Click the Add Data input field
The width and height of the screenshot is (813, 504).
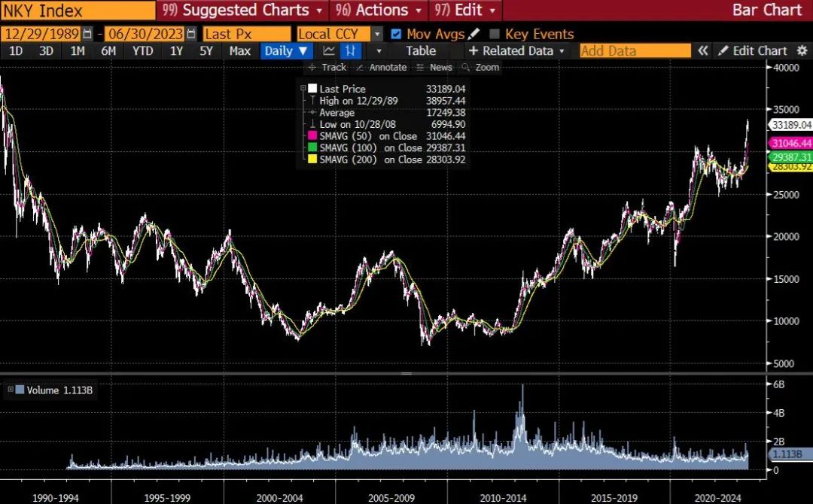(x=635, y=51)
